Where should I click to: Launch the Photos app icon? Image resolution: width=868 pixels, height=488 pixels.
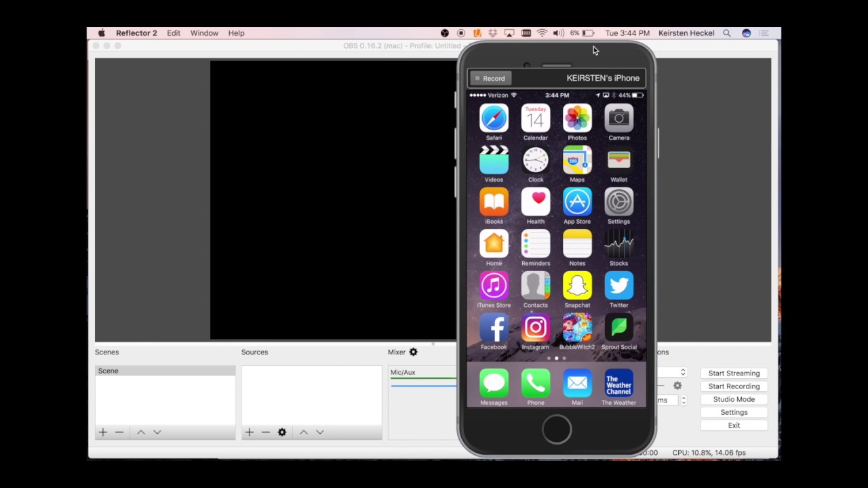click(577, 119)
